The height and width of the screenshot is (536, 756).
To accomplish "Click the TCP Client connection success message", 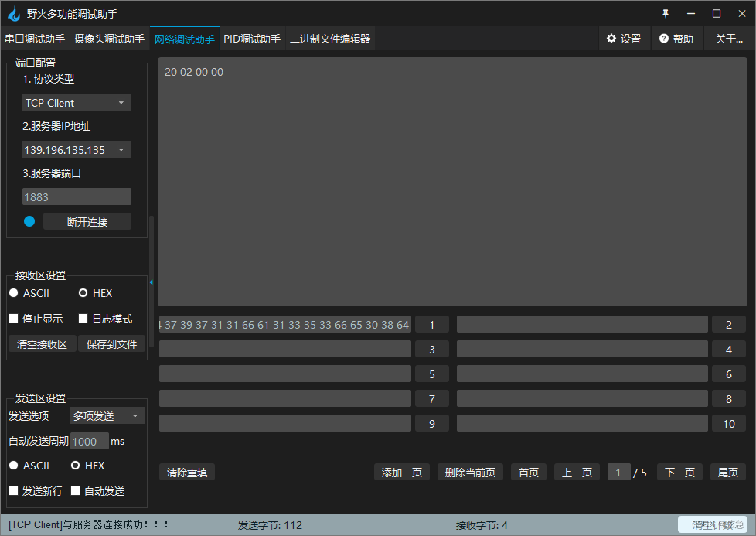I will click(89, 524).
